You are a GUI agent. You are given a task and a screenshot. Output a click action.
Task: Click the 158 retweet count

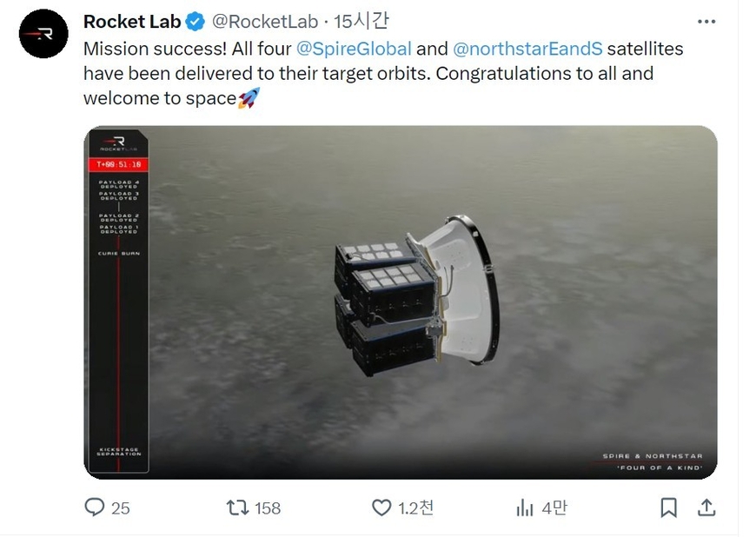268,508
